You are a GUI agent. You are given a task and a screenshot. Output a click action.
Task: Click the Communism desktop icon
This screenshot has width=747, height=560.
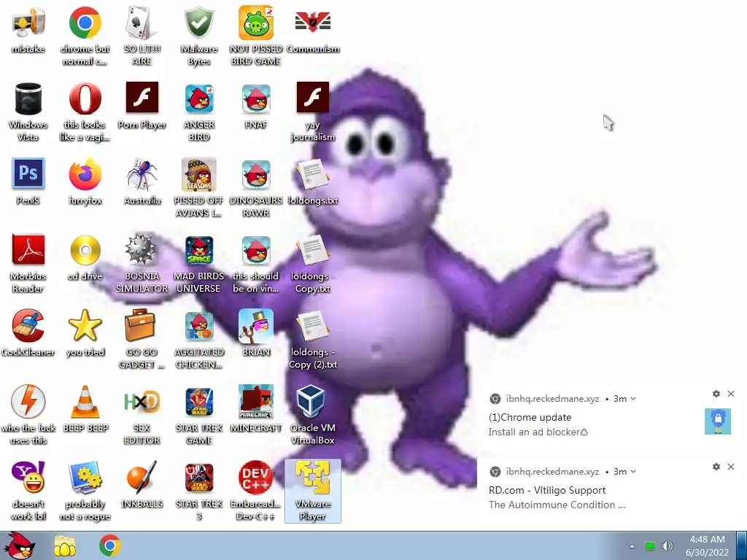pos(313,29)
